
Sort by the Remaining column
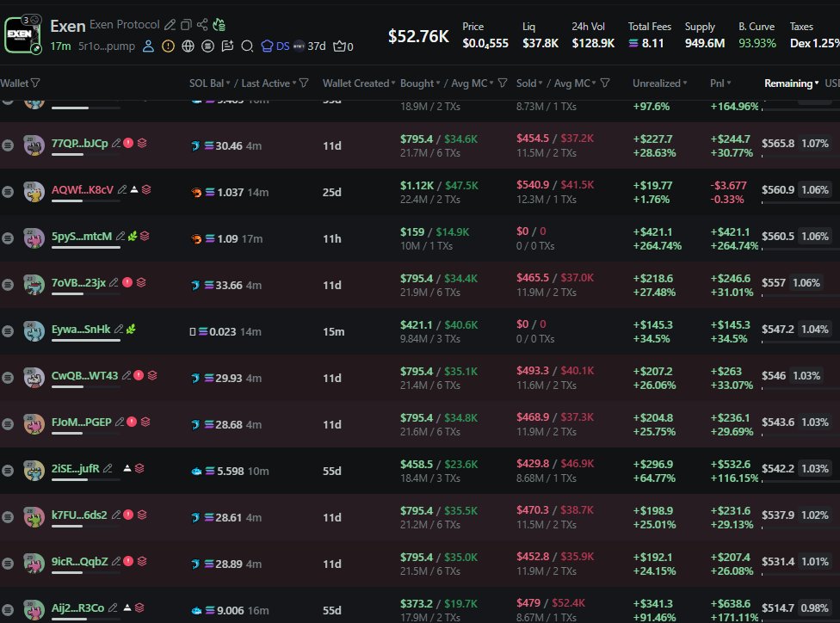(792, 83)
